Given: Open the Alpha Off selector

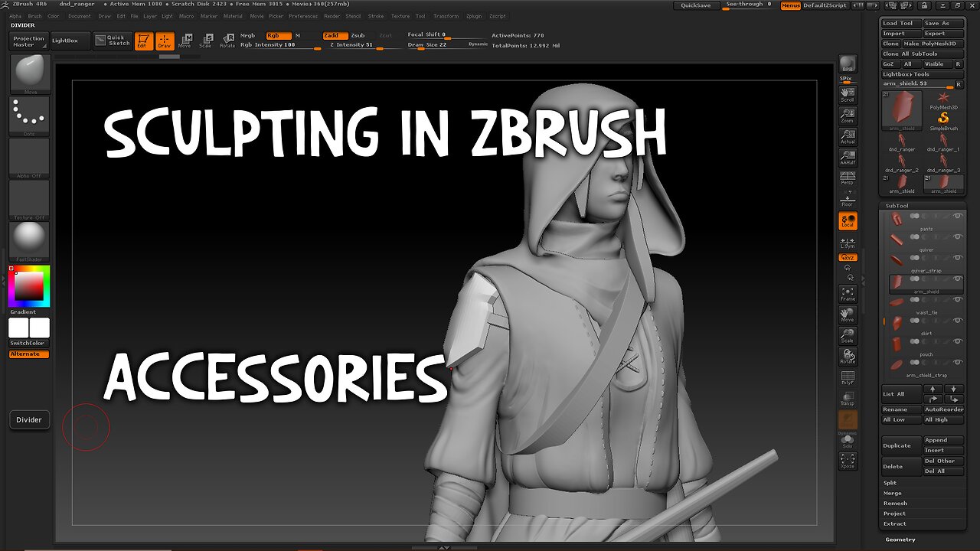Looking at the screenshot, I should click(30, 158).
